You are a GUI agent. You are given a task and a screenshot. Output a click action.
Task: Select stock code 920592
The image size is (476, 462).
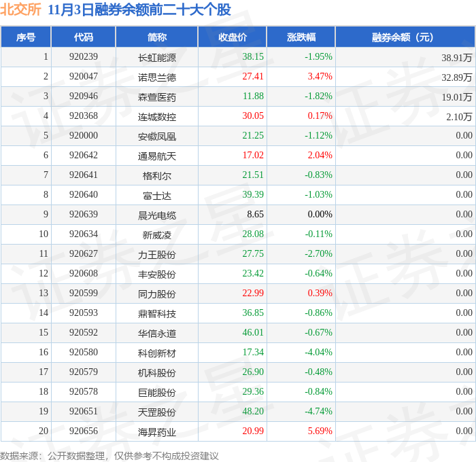[84, 333]
